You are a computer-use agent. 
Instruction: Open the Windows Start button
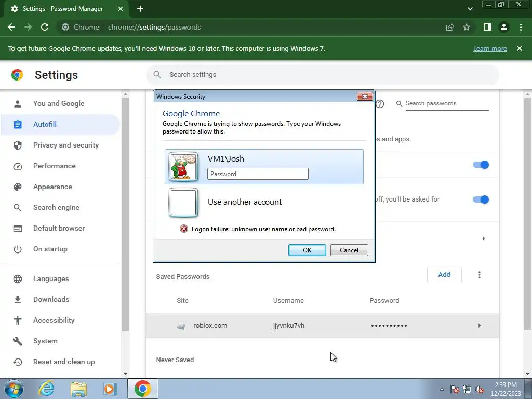pos(14,389)
